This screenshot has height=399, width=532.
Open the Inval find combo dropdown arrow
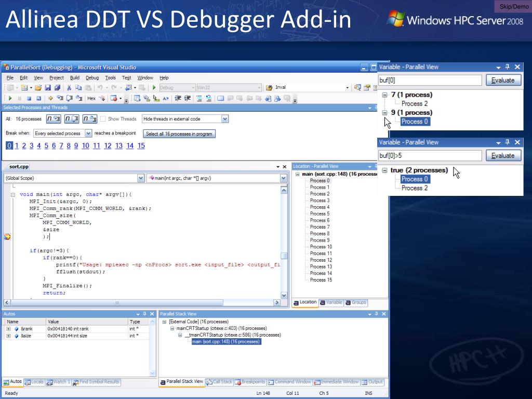pyautogui.click(x=347, y=87)
